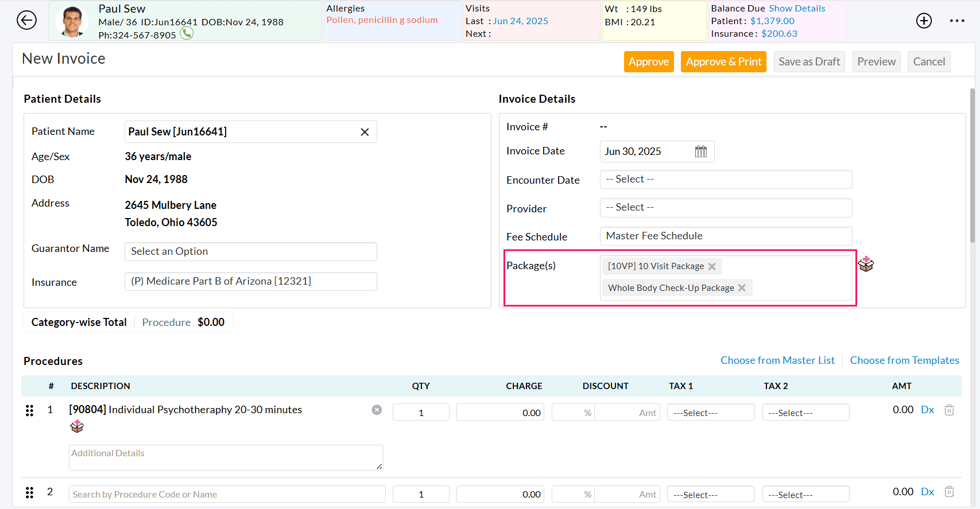The image size is (980, 509).
Task: Cancel the new invoice
Action: pyautogui.click(x=929, y=62)
